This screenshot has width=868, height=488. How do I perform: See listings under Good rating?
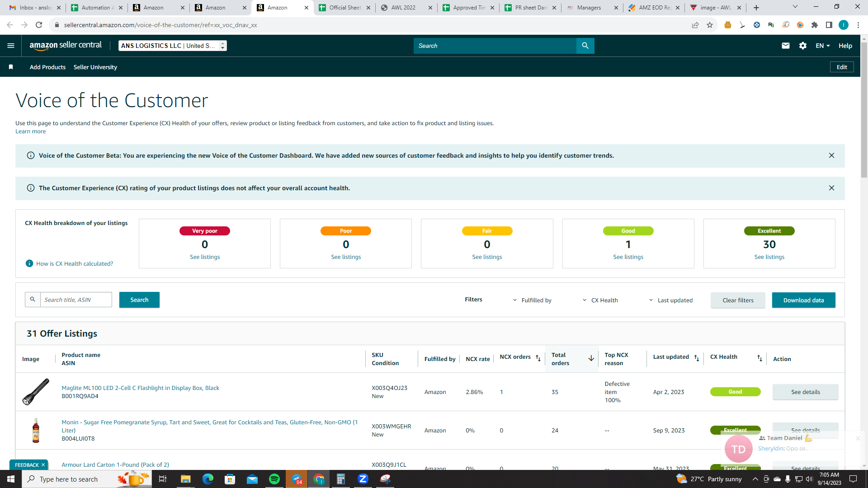pos(628,257)
